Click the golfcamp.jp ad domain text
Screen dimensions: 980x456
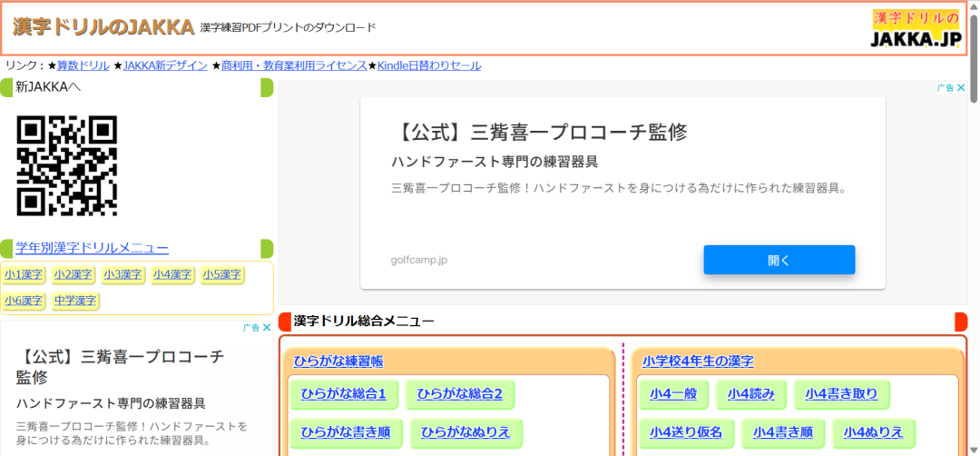click(419, 260)
